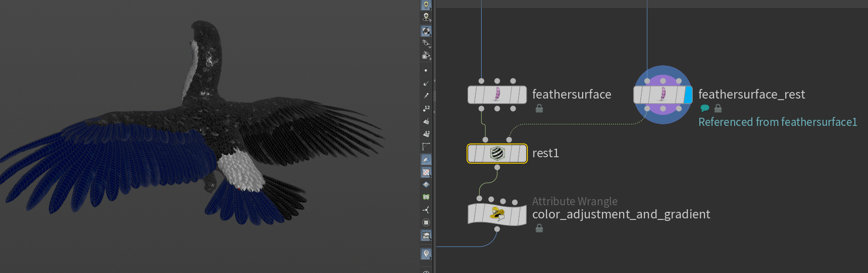Click the feathersurface node name label
Viewport: 868px width, 273px height.
point(572,95)
